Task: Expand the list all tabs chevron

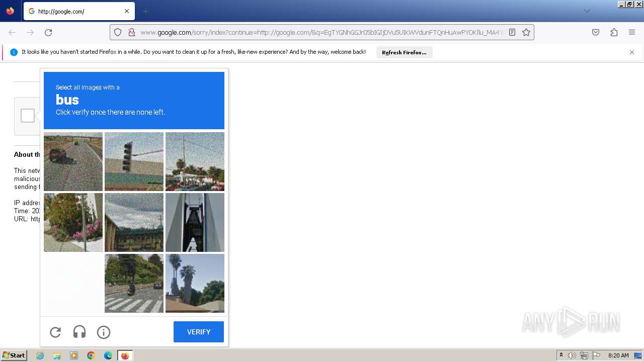Action: point(587,11)
